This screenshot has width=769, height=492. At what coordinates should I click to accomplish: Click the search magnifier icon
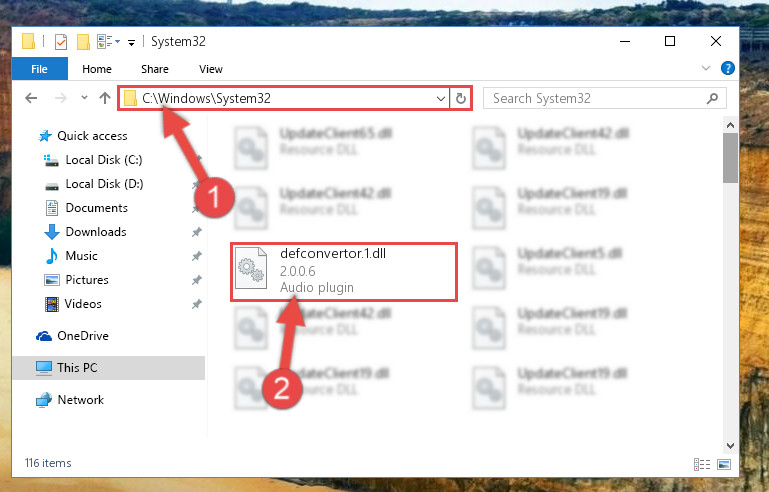pos(712,99)
